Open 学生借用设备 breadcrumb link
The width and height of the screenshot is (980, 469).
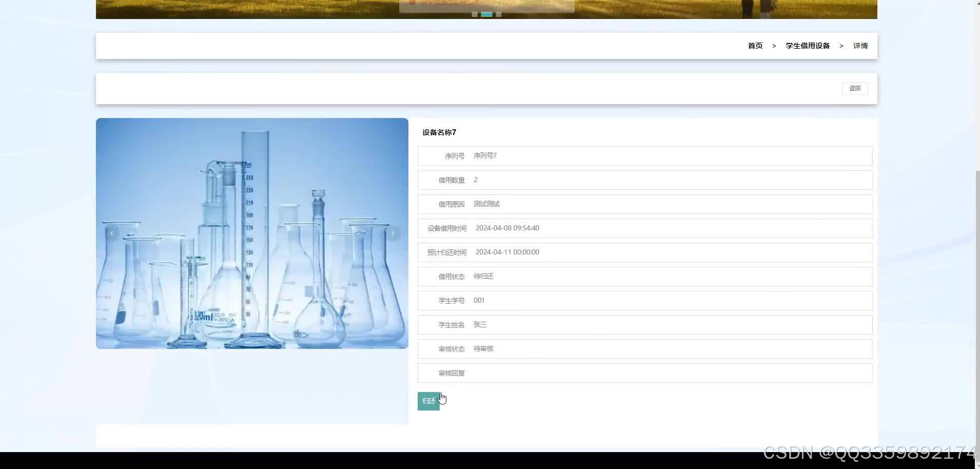(x=808, y=46)
